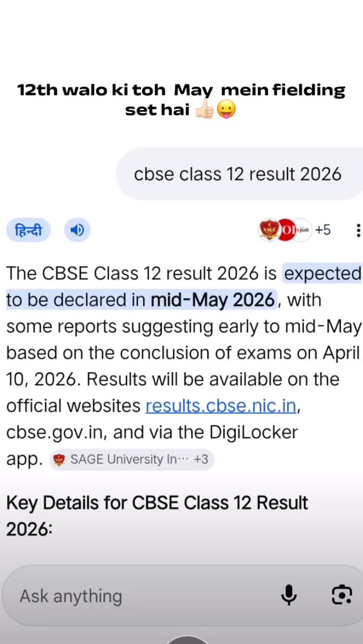Open the Key Details for CBSE Class 12 Result section

pyautogui.click(x=157, y=515)
